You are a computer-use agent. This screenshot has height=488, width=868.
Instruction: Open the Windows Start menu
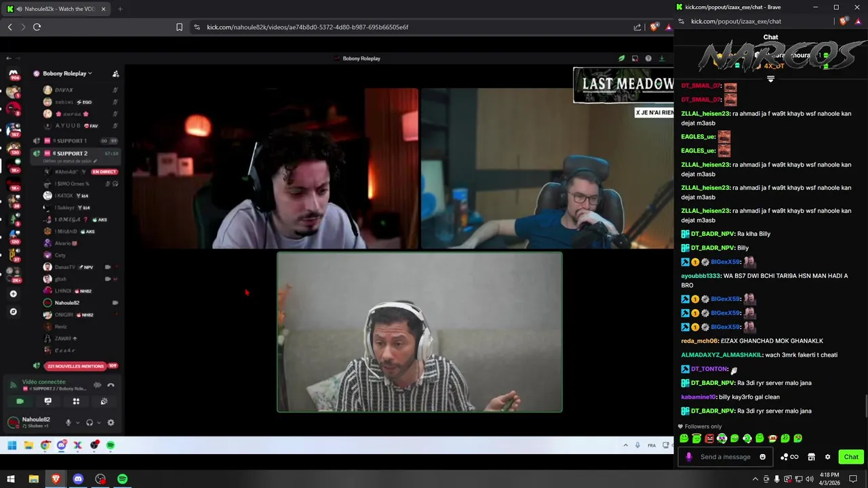click(x=11, y=479)
